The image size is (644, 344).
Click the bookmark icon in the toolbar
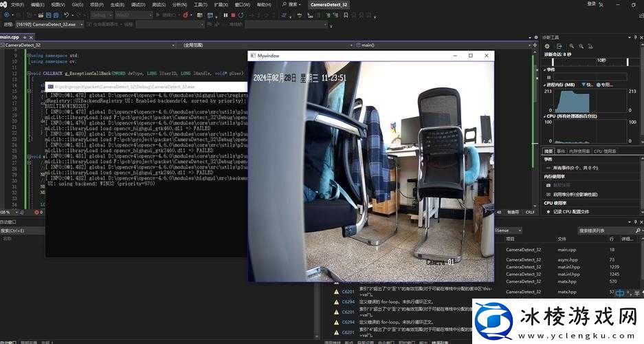(346, 15)
